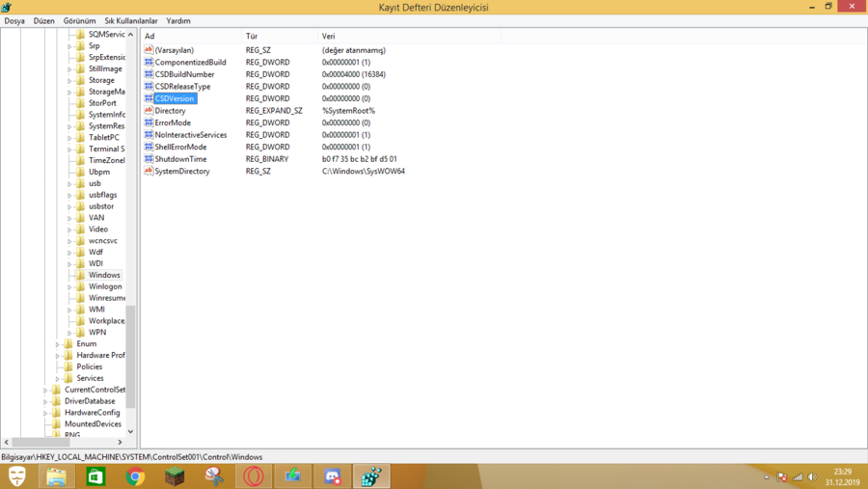This screenshot has width=868, height=489.
Task: Click the NoInteractiveServices DWORD icon
Action: tap(149, 135)
